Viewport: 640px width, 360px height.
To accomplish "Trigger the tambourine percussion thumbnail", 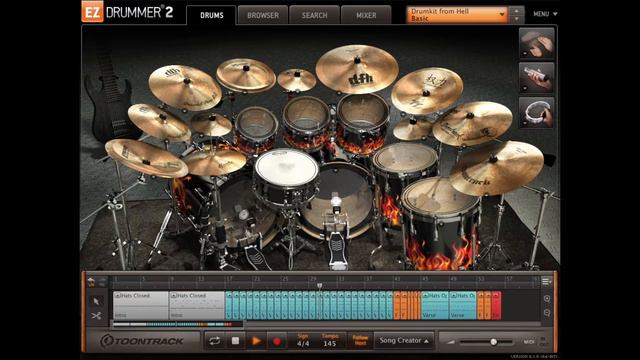I will click(536, 112).
